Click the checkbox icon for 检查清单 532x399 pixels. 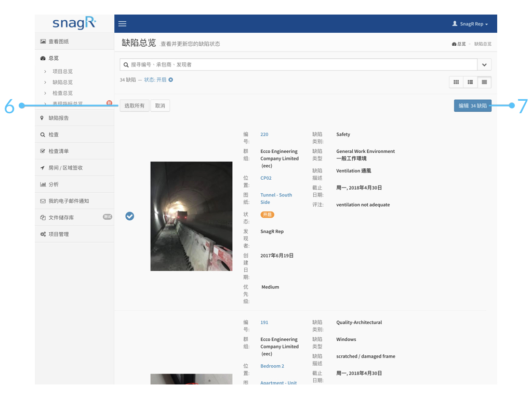coord(43,151)
